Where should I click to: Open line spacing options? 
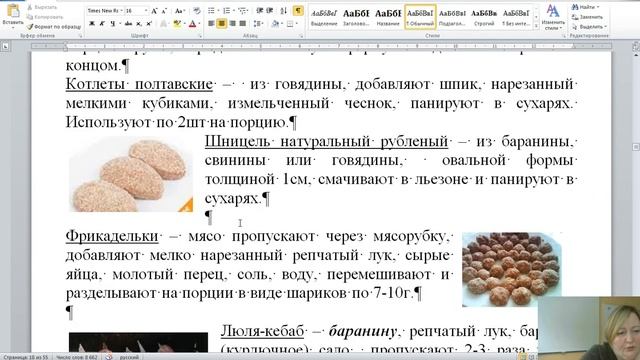(x=258, y=24)
